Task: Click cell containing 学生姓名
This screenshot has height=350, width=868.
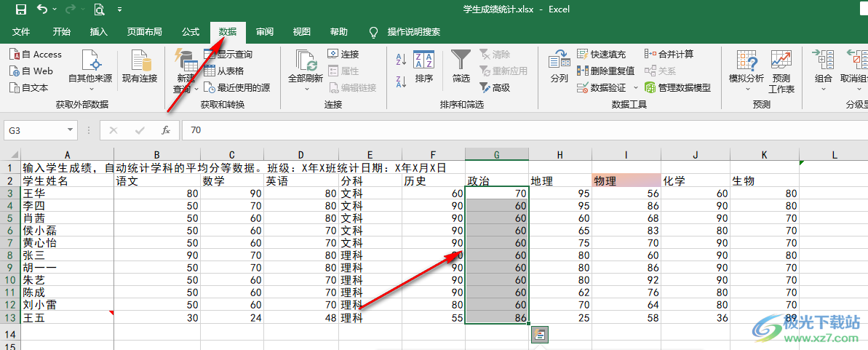Action: coord(67,180)
